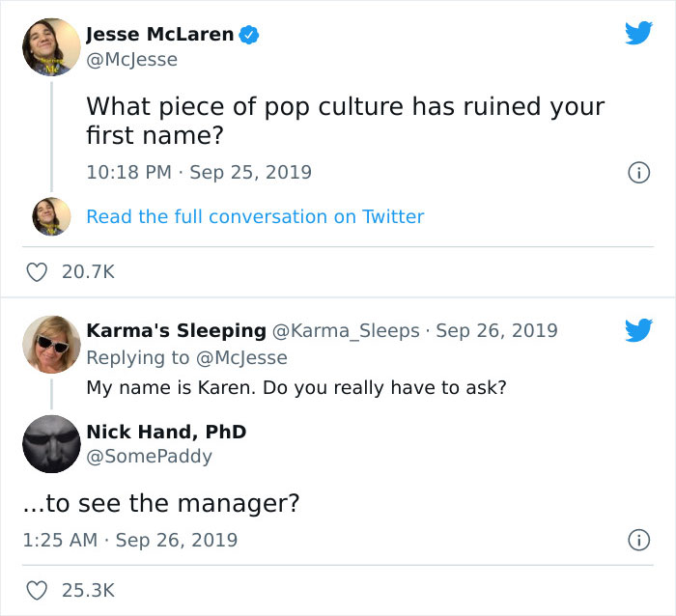This screenshot has height=616, width=676.
Task: Open the info icon beside 1:25 AM timestamp
Action: click(637, 540)
